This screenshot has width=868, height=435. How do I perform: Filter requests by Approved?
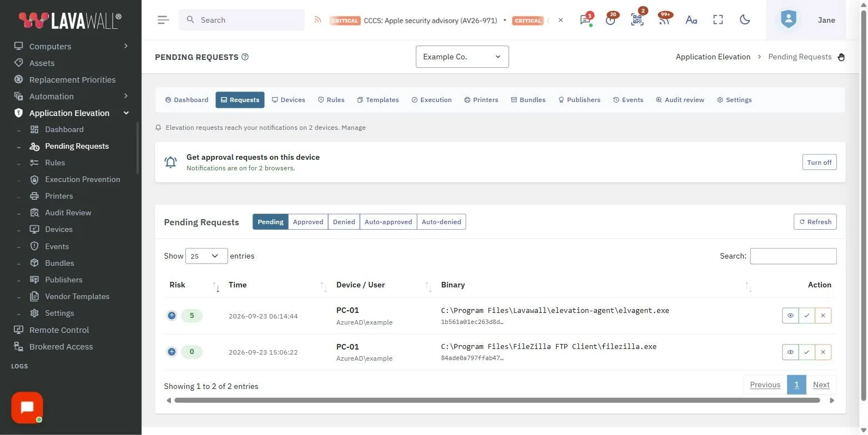pyautogui.click(x=308, y=222)
